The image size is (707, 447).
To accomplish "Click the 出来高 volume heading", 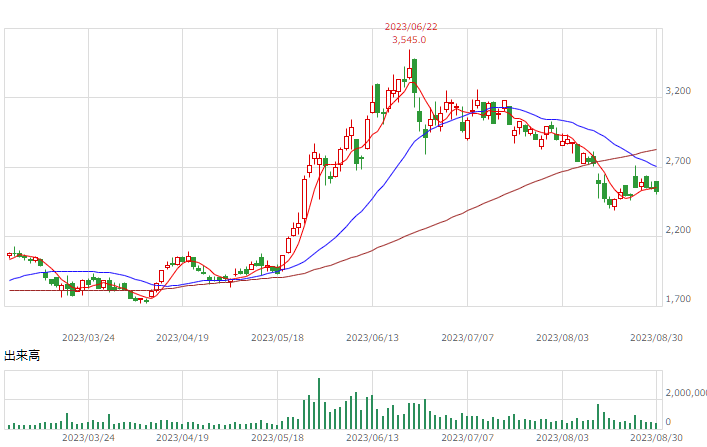I will point(22,355).
